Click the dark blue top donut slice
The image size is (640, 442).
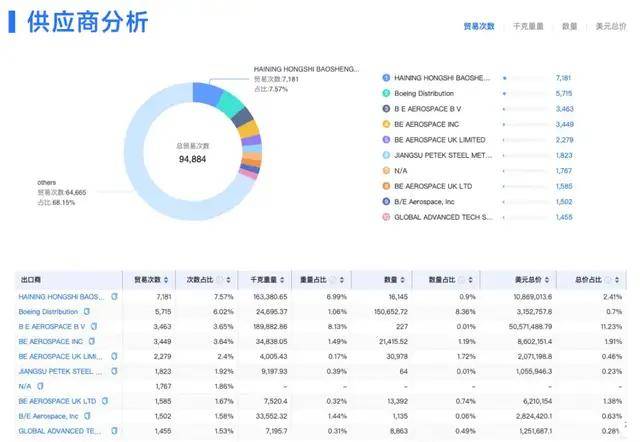(207, 92)
